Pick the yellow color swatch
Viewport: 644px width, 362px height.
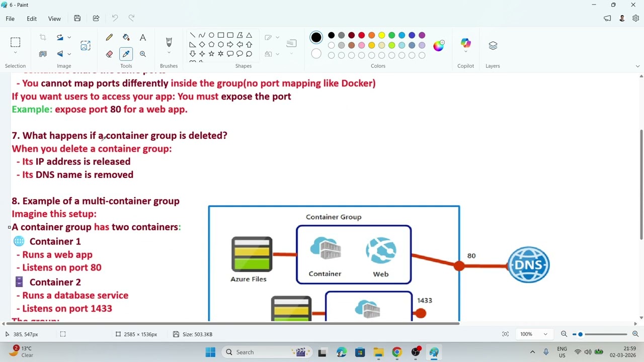(381, 35)
